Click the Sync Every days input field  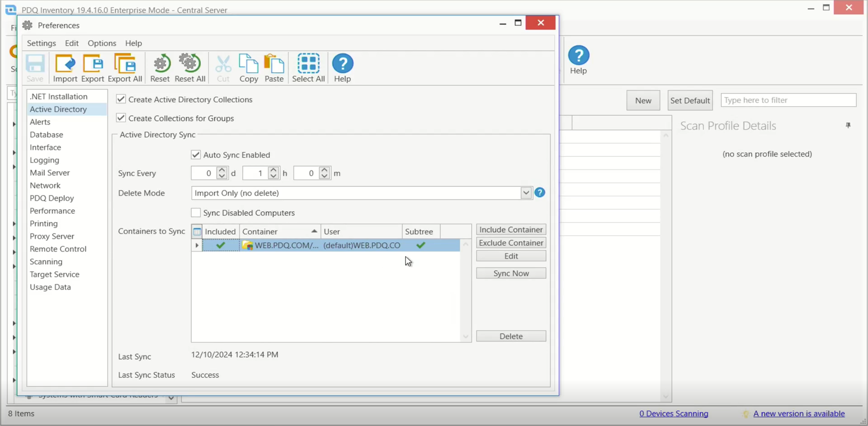204,173
